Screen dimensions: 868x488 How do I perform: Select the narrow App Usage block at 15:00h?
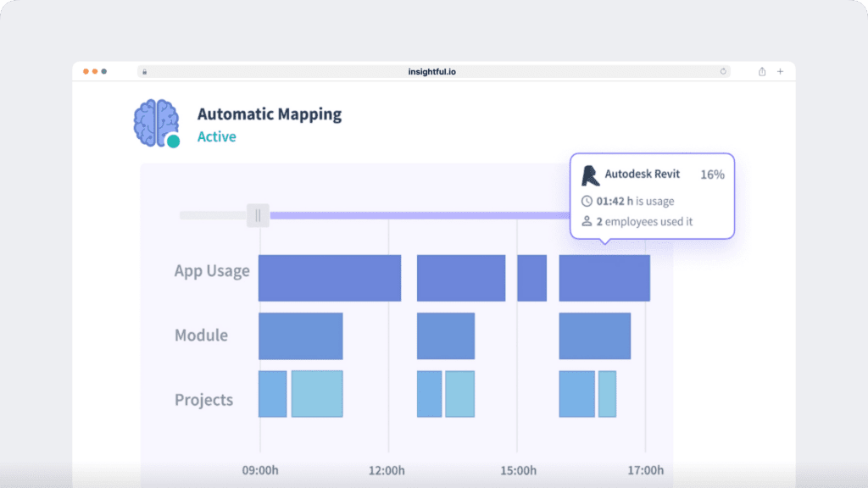pos(532,278)
